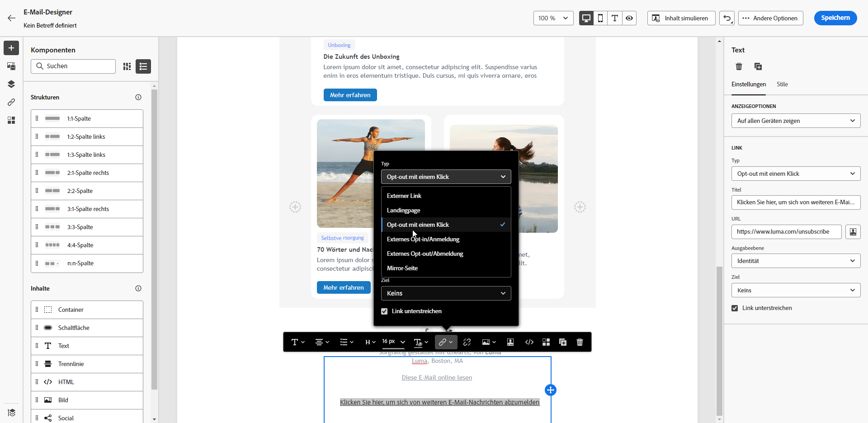Go back using the arrow beside E-Mail-Designer

click(x=11, y=18)
